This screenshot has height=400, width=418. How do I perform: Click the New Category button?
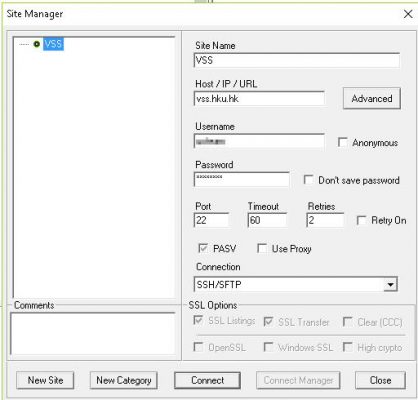(124, 380)
